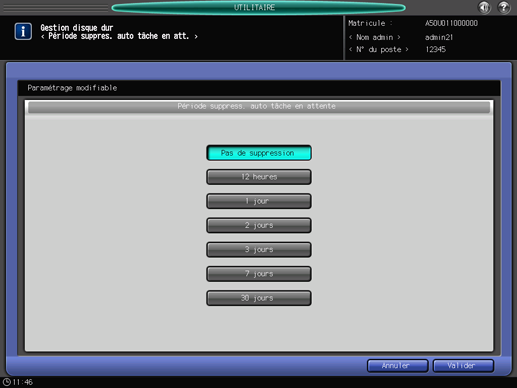517x388 pixels.
Task: Select the 30 jours option
Action: click(259, 298)
